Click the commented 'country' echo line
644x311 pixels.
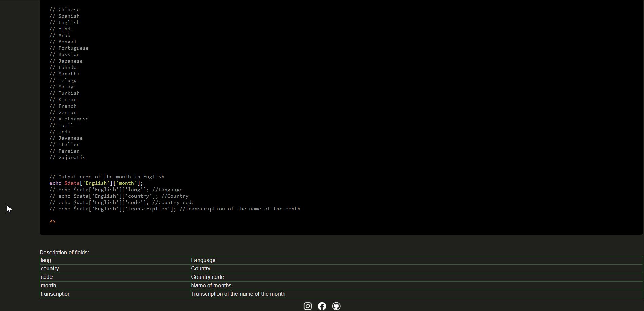[119, 196]
